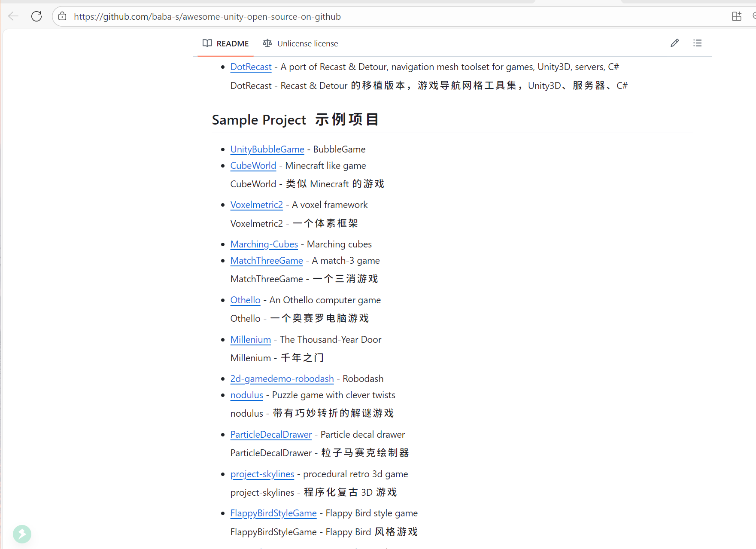Screen dimensions: 756x549
Task: Open the 2d-gamedemo-robodash link
Action: [x=282, y=378]
